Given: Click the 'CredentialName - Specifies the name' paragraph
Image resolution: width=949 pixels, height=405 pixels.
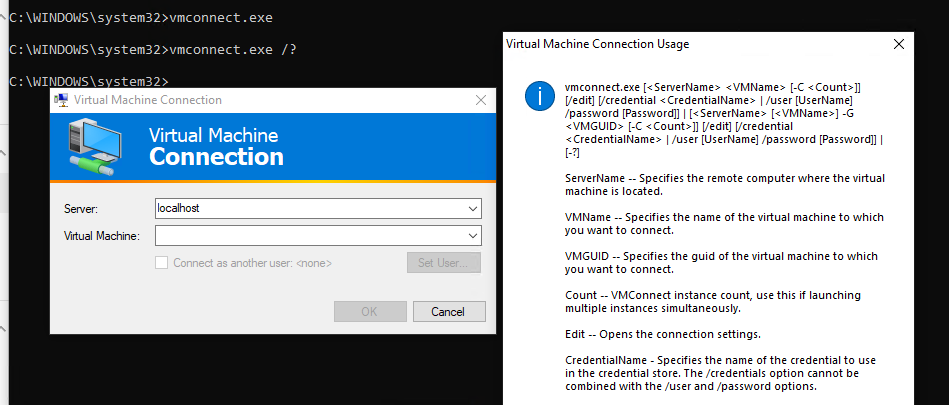Looking at the screenshot, I should click(x=720, y=373).
